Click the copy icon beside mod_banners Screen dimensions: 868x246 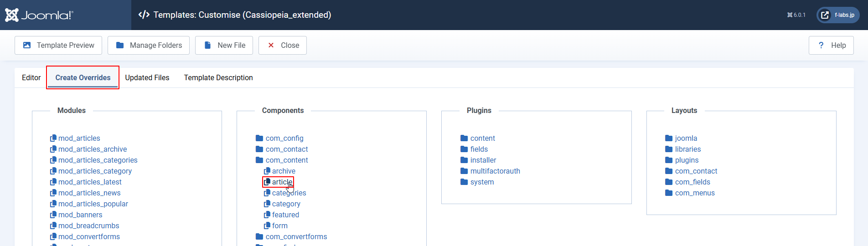click(x=53, y=215)
